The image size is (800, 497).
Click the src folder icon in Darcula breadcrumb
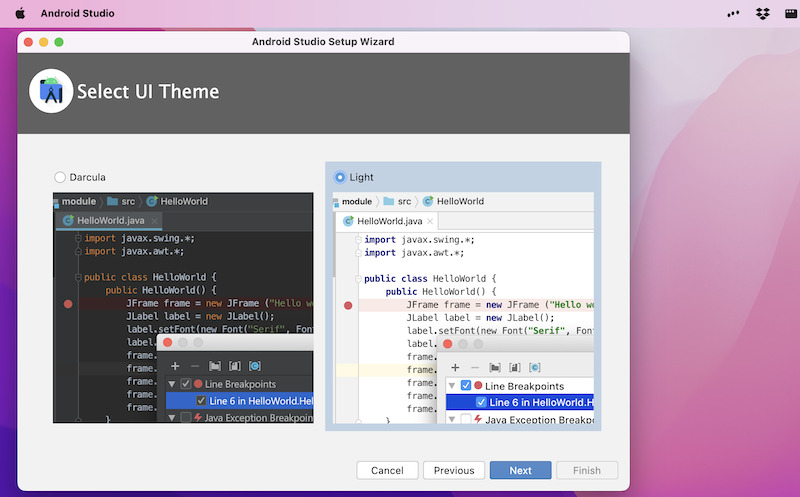click(113, 201)
